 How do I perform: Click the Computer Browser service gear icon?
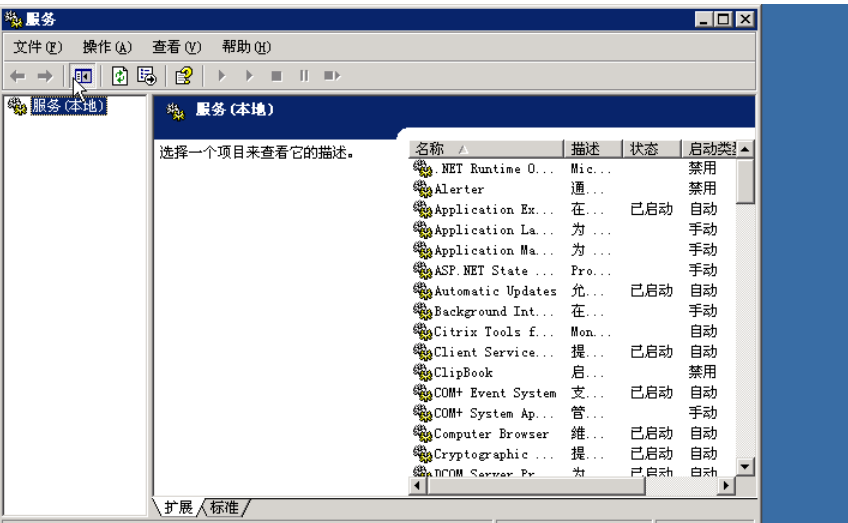tap(422, 433)
